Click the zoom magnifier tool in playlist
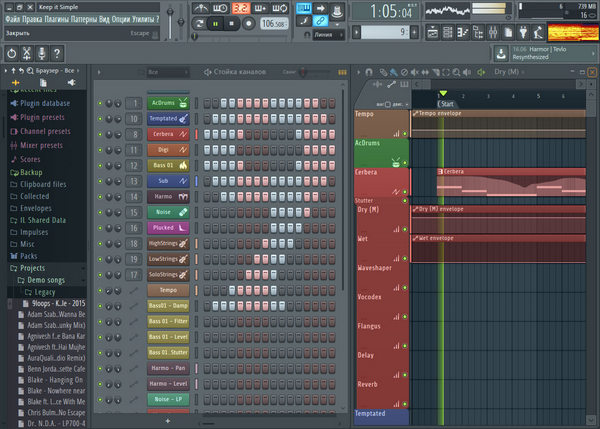 pos(456,72)
